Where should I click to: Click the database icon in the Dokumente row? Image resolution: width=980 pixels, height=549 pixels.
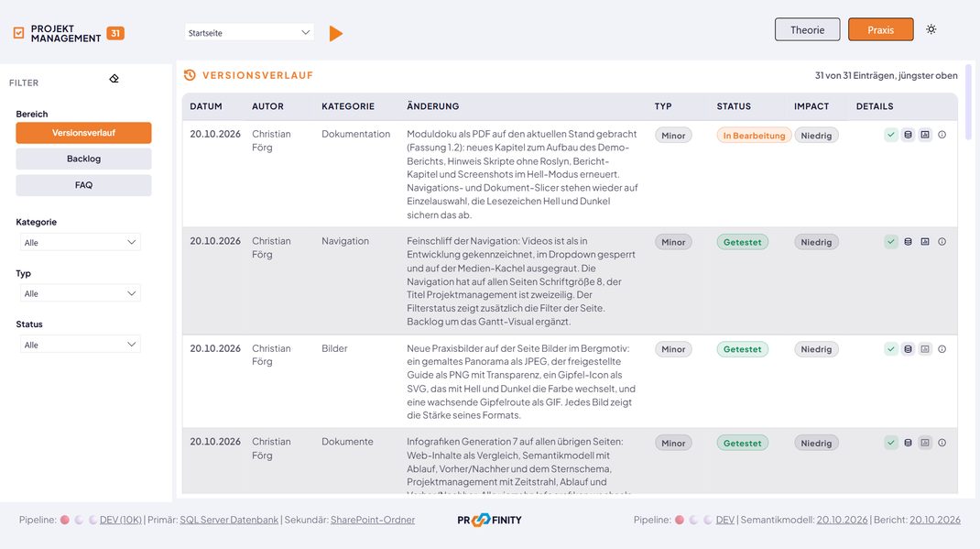coord(909,443)
